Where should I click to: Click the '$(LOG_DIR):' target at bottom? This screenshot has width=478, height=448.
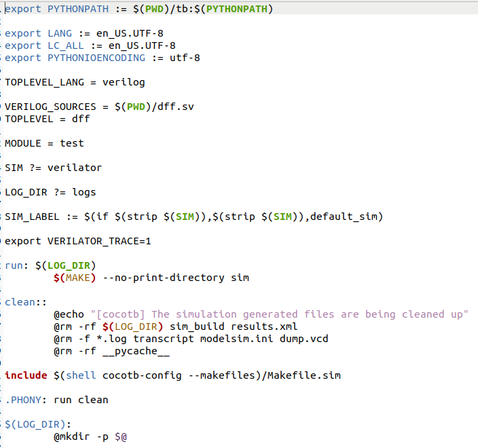point(38,424)
